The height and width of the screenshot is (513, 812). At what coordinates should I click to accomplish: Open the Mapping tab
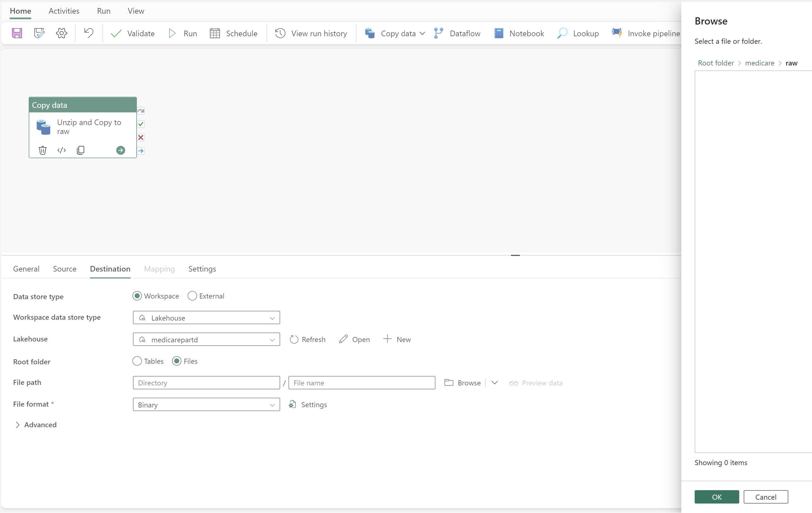159,269
